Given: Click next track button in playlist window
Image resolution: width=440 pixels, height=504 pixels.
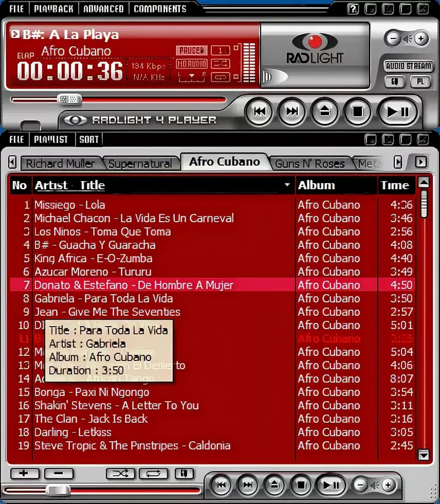Looking at the screenshot, I should tap(248, 485).
